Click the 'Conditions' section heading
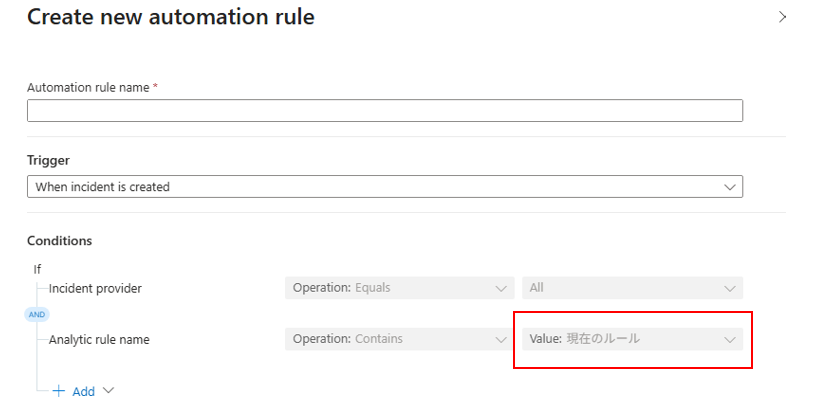 coord(59,241)
